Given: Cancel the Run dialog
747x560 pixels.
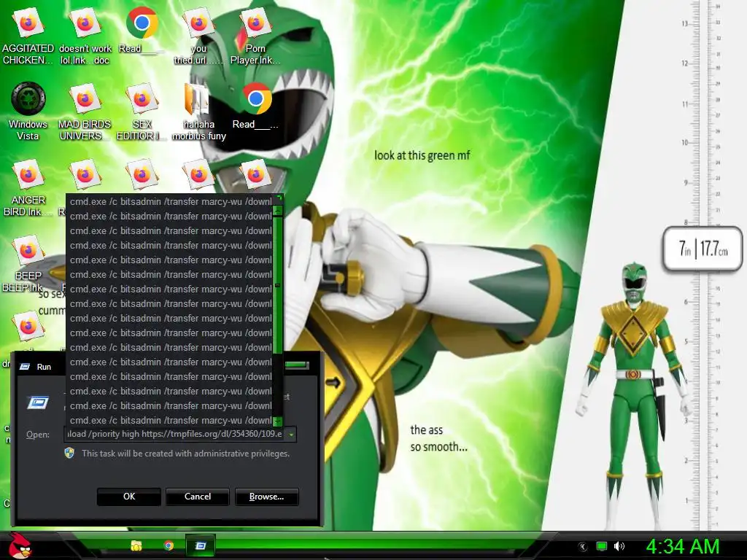Looking at the screenshot, I should point(197,497).
